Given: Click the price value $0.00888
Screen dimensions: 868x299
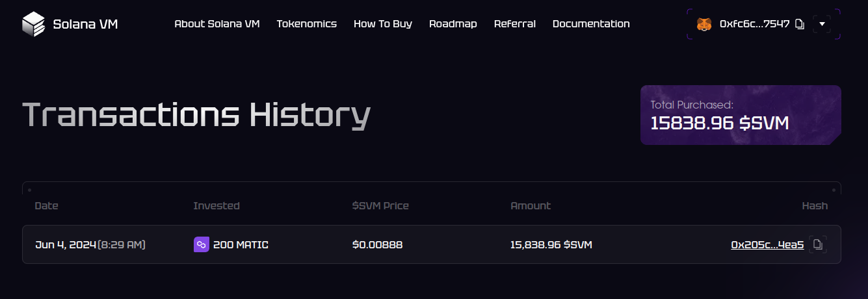Looking at the screenshot, I should tap(377, 245).
